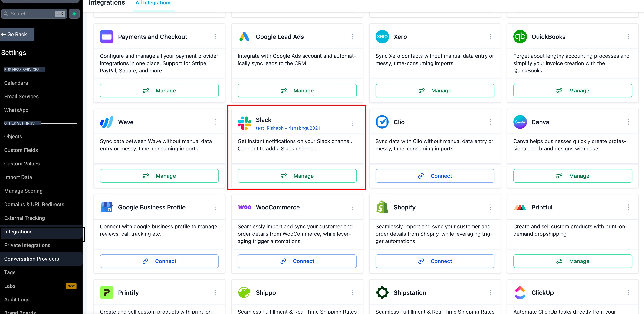
Task: Open the Clio card three-dot menu
Action: pos(491,122)
